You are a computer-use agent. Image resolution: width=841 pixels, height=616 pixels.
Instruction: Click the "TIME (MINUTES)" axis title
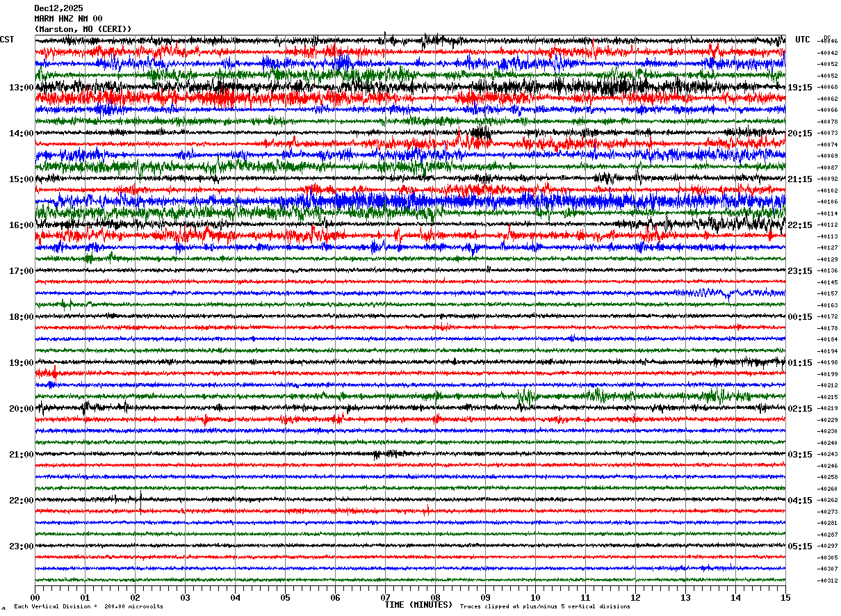[418, 605]
